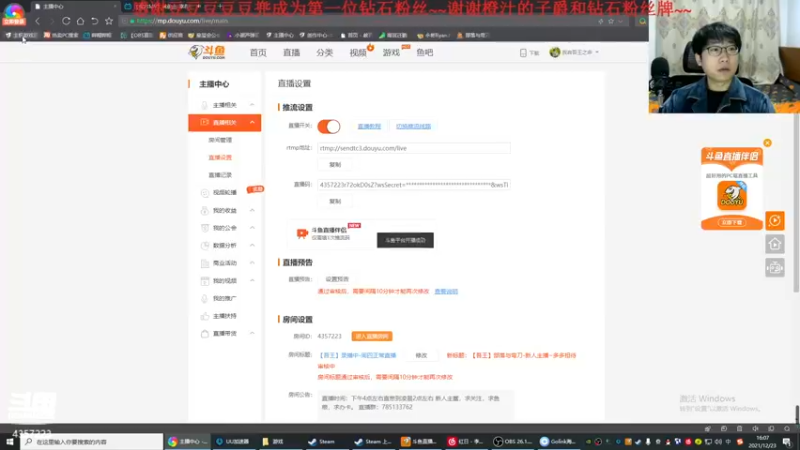Expand the 我的视频 section chevron

pos(252,281)
